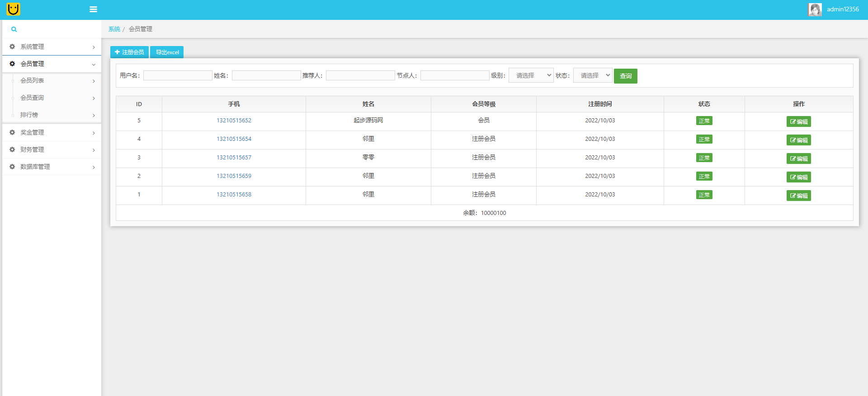Click the 注册时间 column header

point(600,104)
